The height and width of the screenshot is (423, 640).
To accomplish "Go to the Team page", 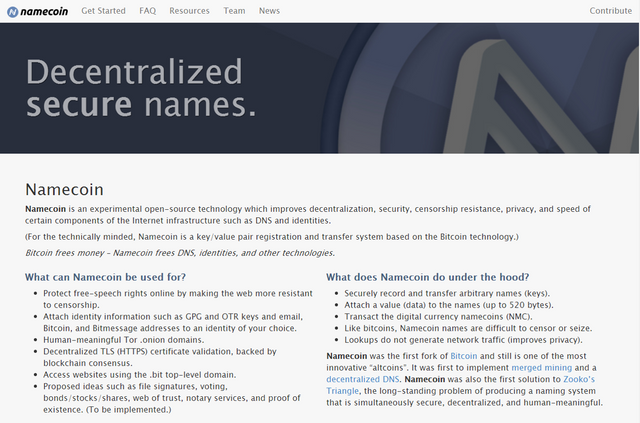I will [234, 11].
